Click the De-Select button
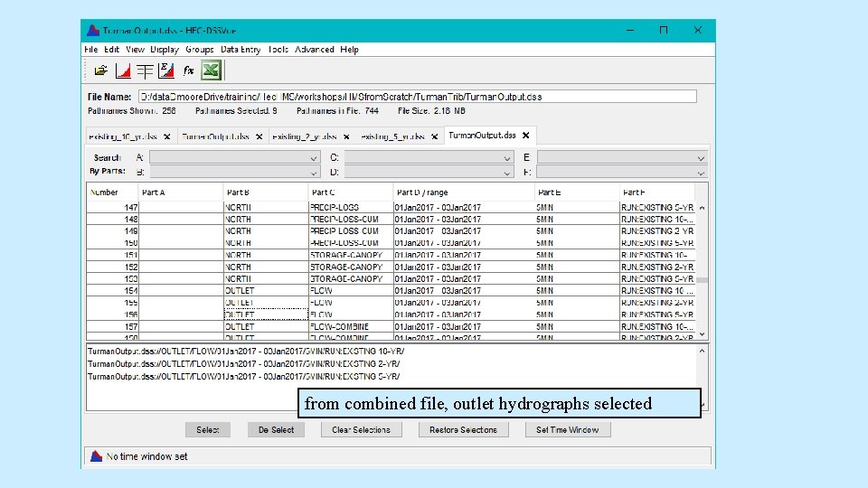Viewport: 868px width, 488px height. [x=277, y=430]
